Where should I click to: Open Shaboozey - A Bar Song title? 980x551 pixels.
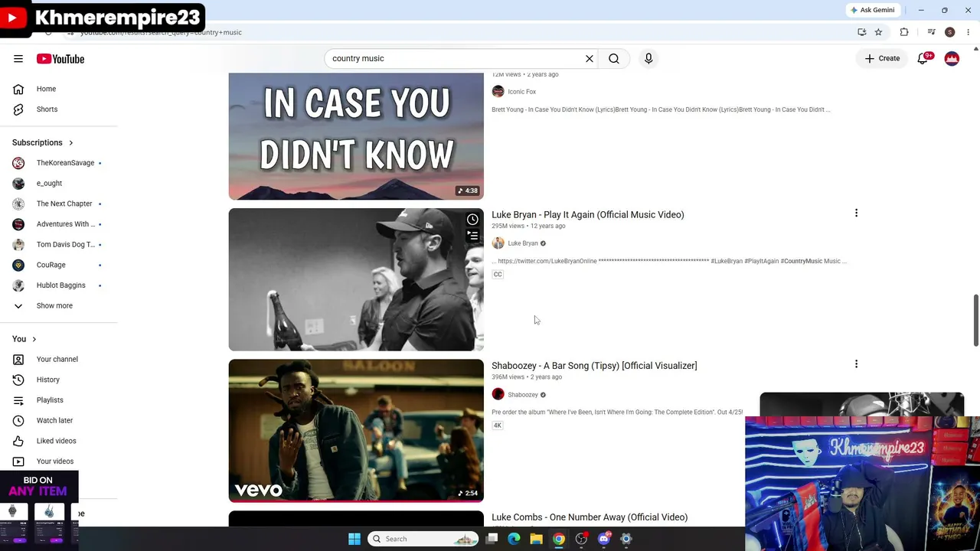pos(594,366)
